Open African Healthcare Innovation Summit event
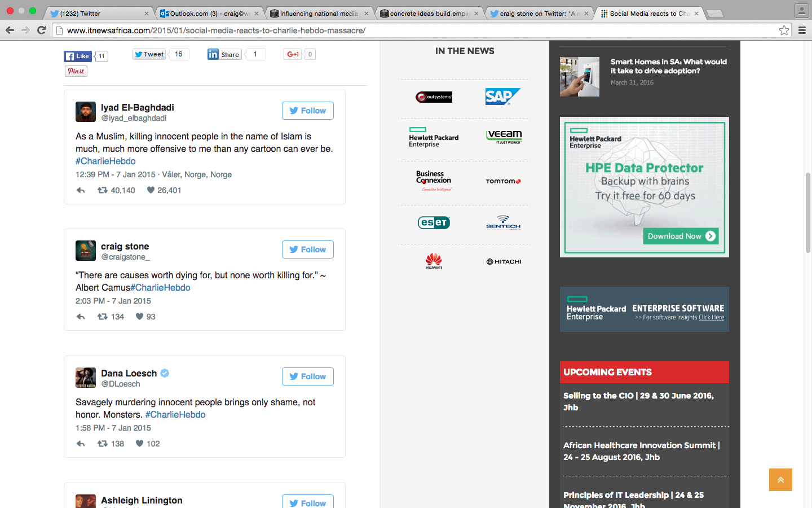 pyautogui.click(x=642, y=451)
